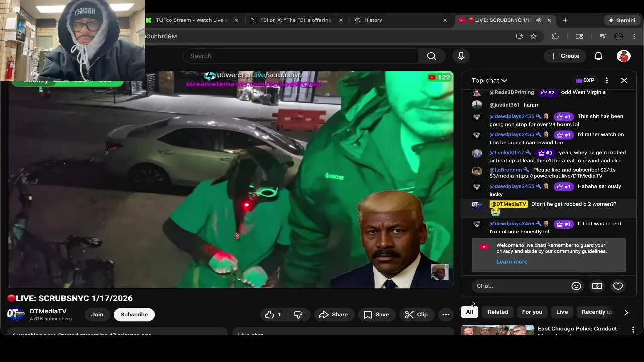Switch to TUTco Stream tab
Viewport: 644px width, 362px height.
pos(192,20)
